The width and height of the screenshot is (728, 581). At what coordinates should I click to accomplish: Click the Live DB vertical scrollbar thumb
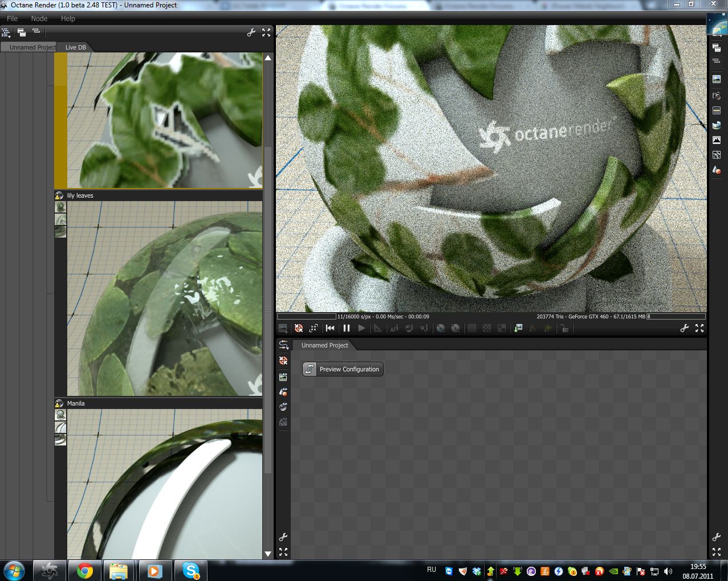(x=268, y=309)
